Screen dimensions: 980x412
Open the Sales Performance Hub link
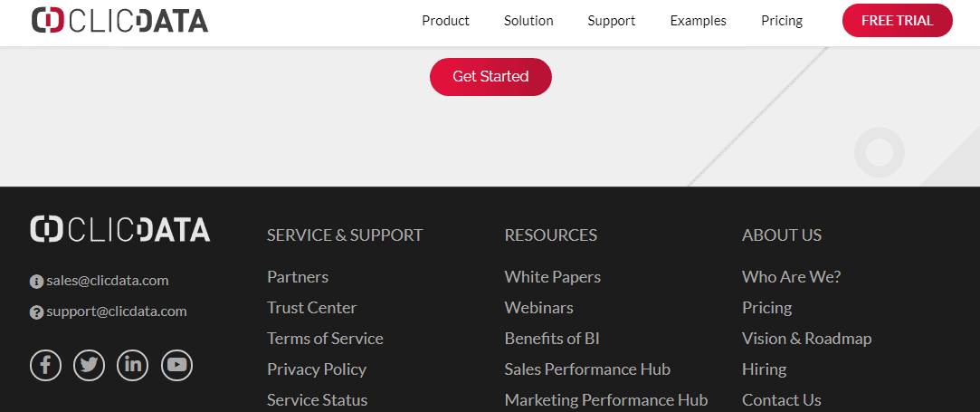pyautogui.click(x=587, y=369)
